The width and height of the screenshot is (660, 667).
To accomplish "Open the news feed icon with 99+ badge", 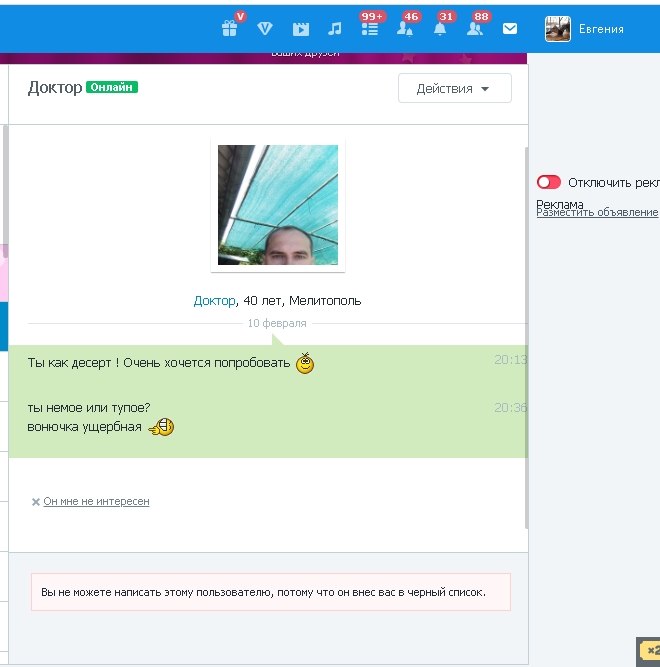I will click(370, 29).
